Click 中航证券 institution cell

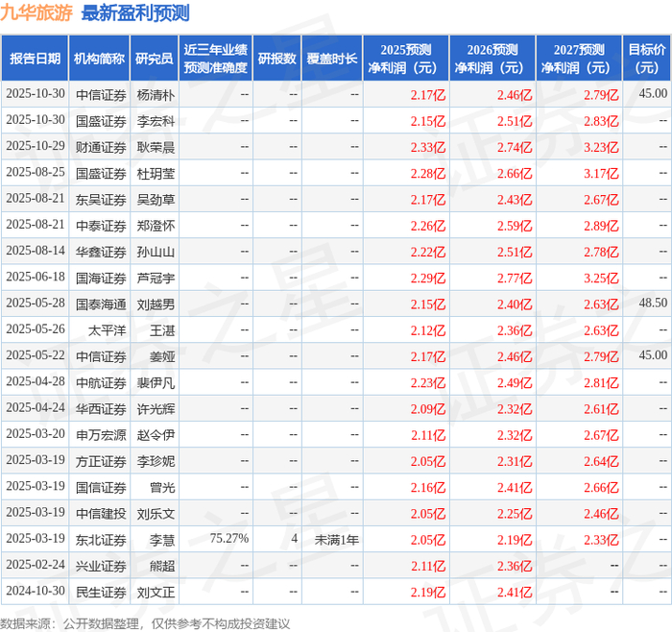click(x=101, y=383)
